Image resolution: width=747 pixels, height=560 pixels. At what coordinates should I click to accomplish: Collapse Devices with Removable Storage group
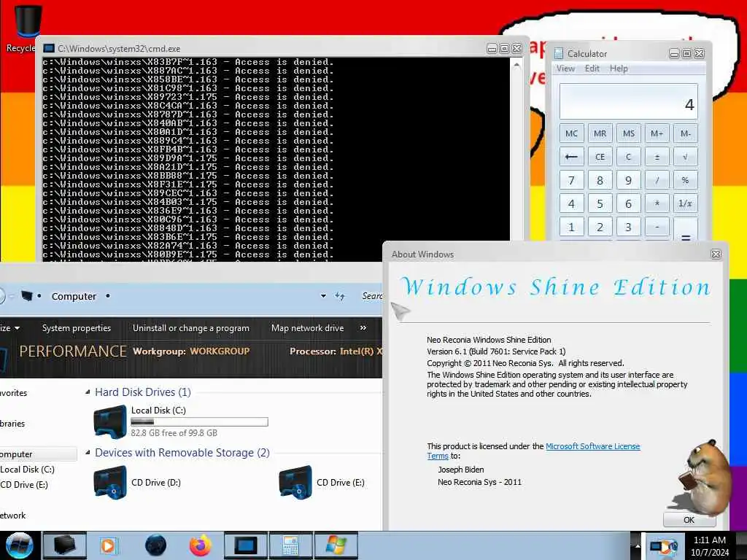88,452
